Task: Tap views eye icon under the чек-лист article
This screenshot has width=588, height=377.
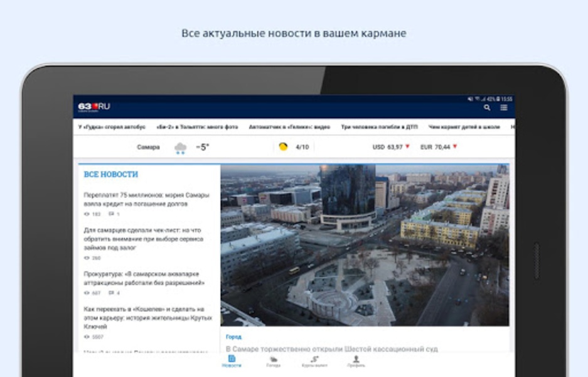Action: point(87,258)
